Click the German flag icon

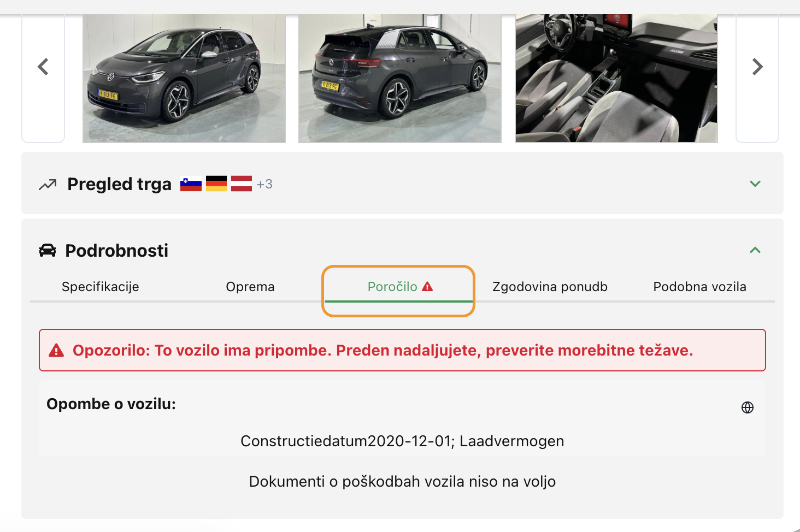(x=216, y=184)
